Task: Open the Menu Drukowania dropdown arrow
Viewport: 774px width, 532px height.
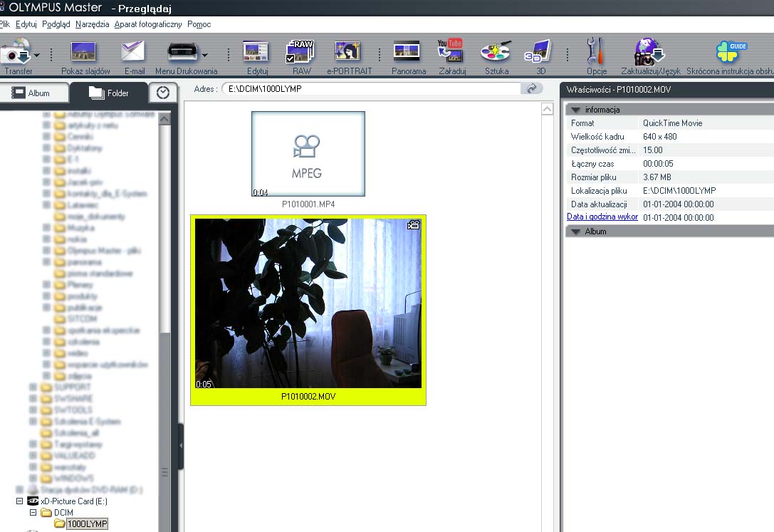Action: click(x=206, y=55)
